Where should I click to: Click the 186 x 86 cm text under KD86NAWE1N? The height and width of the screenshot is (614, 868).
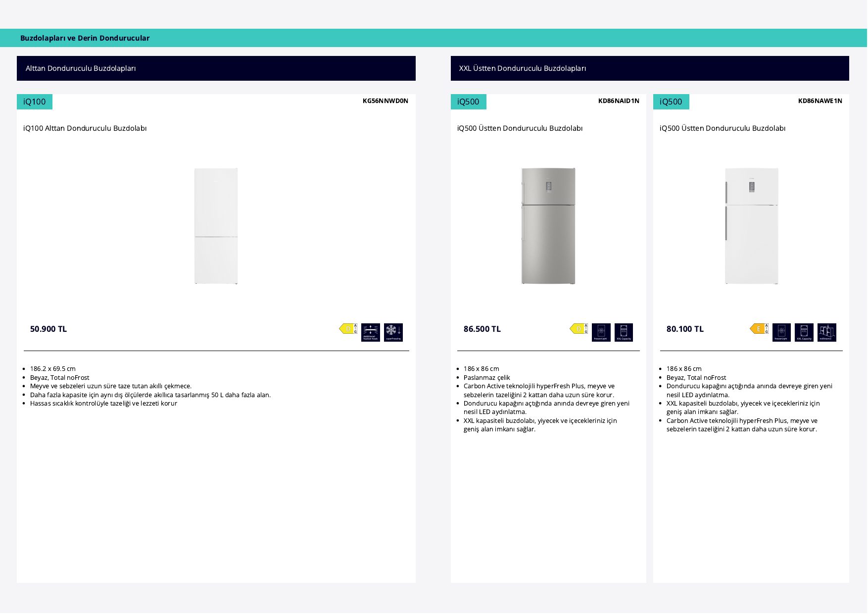[684, 369]
